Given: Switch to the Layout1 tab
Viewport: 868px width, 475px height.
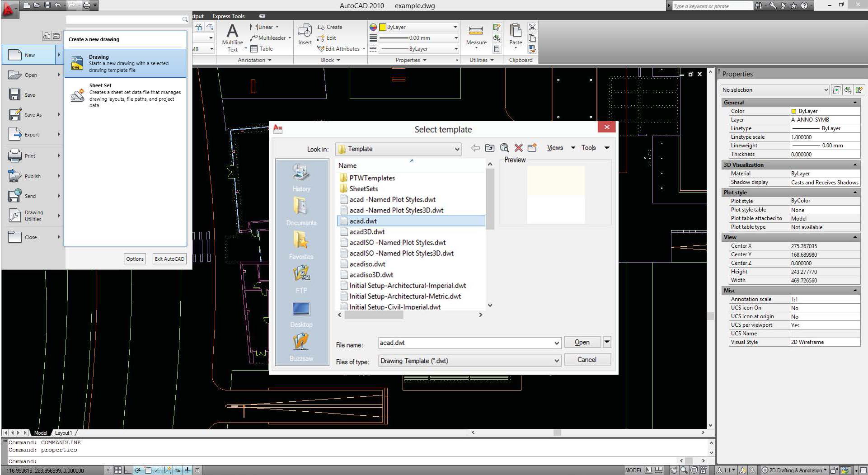Looking at the screenshot, I should [63, 433].
